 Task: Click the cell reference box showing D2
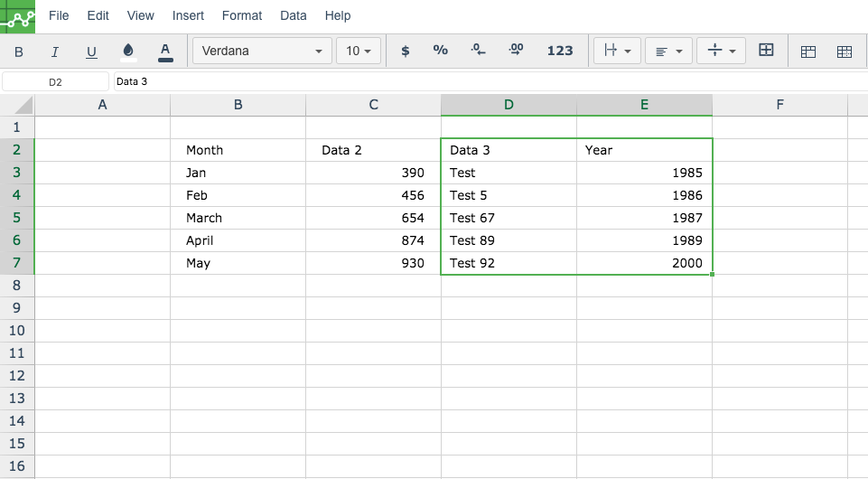point(55,82)
